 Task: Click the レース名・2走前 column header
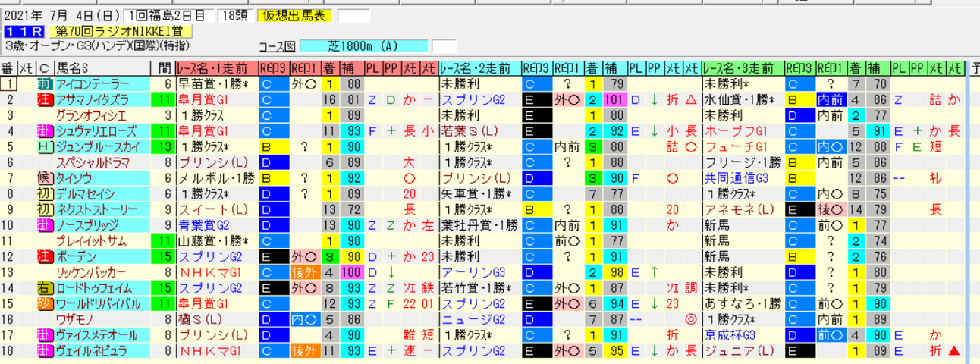tap(479, 68)
